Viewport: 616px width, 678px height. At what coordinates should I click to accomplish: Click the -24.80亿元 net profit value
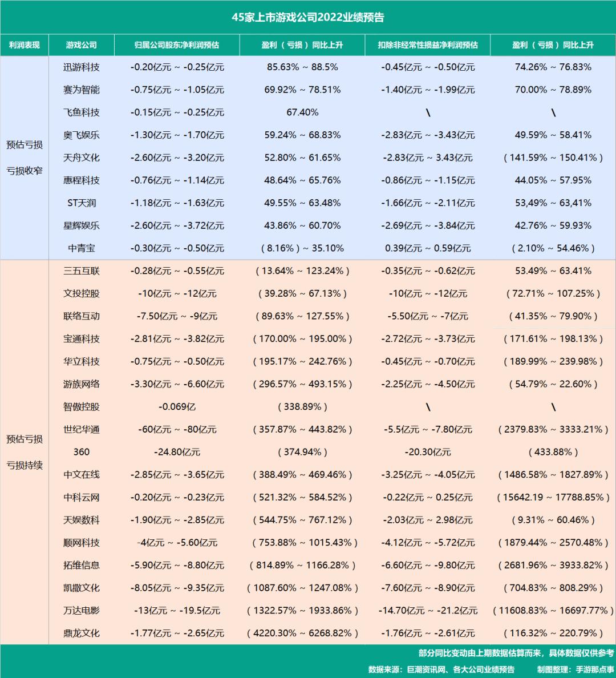pyautogui.click(x=177, y=452)
